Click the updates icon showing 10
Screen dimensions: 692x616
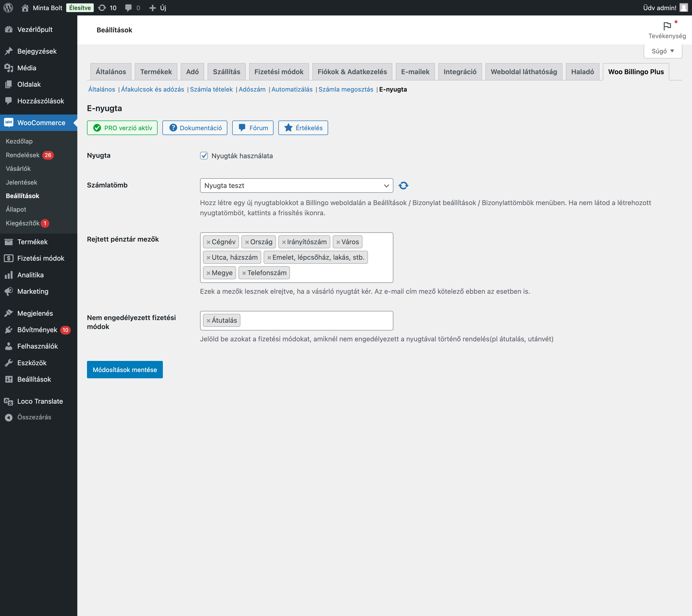pos(102,8)
